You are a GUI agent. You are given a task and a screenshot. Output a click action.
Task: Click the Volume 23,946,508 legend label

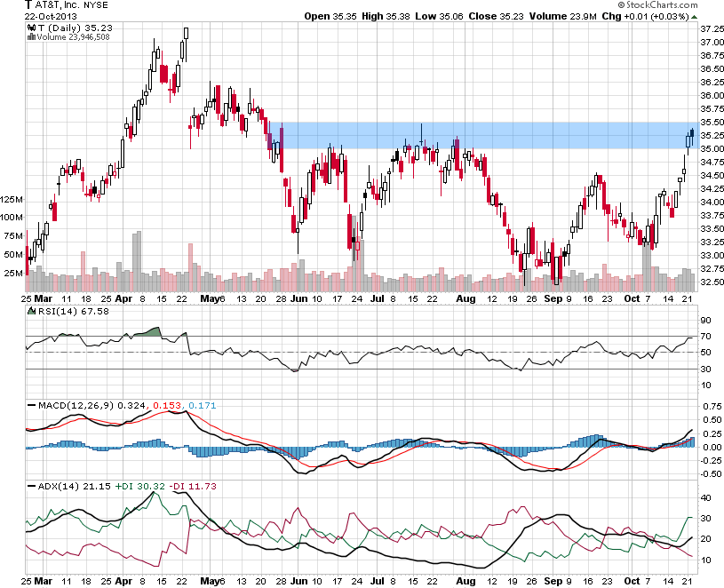point(73,37)
